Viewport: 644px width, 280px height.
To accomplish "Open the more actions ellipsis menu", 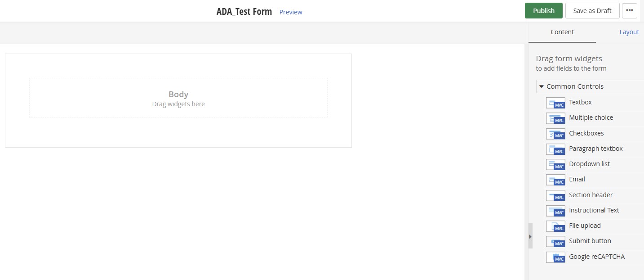I will pos(629,11).
